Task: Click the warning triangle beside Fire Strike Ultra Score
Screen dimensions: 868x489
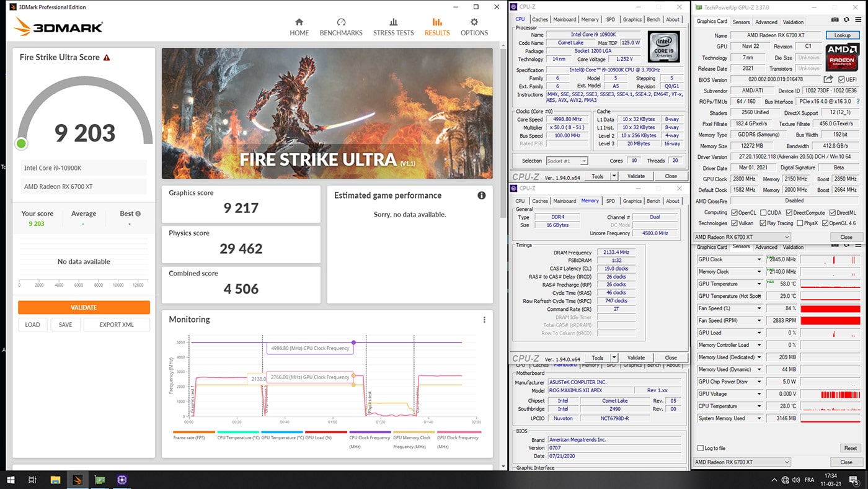Action: [107, 58]
